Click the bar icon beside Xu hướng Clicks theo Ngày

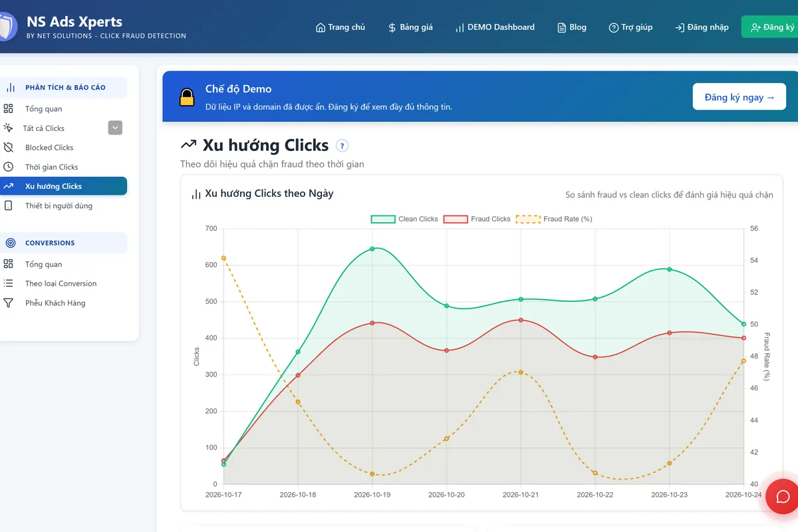point(196,194)
